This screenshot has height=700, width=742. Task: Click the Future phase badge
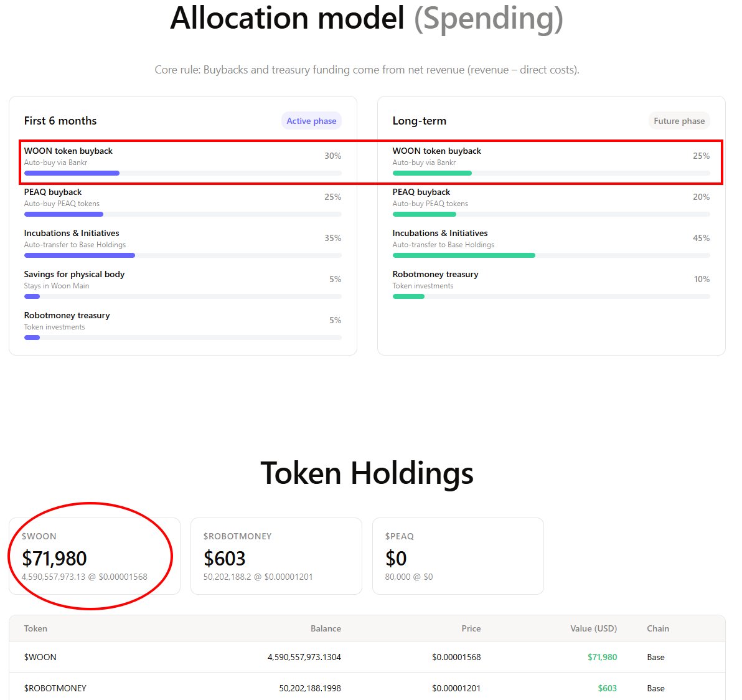coord(679,121)
